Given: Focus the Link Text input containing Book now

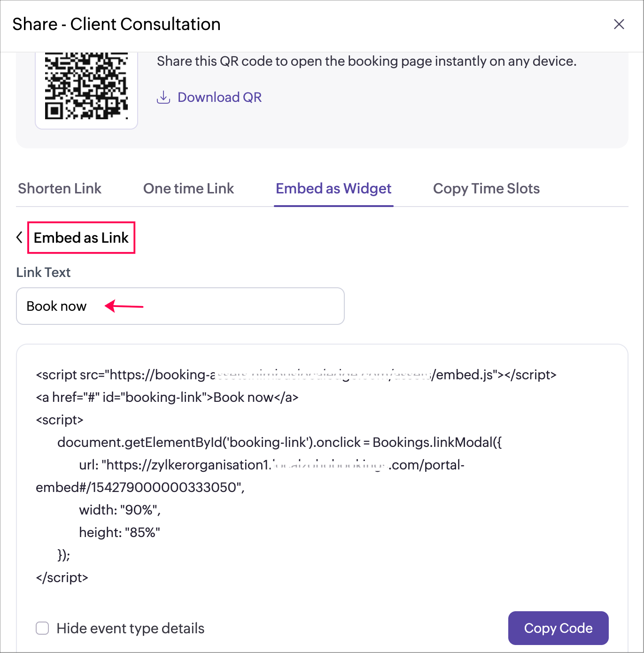Looking at the screenshot, I should [x=180, y=306].
